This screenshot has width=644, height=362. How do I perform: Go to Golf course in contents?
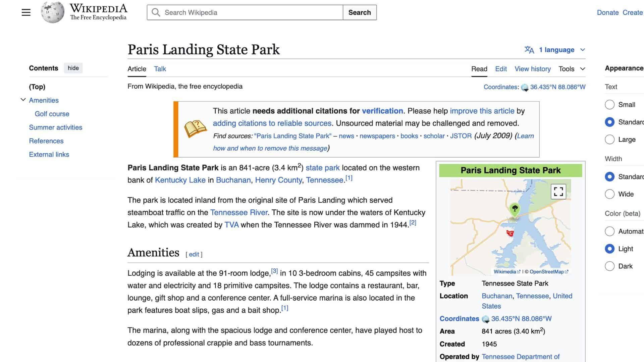coord(52,114)
